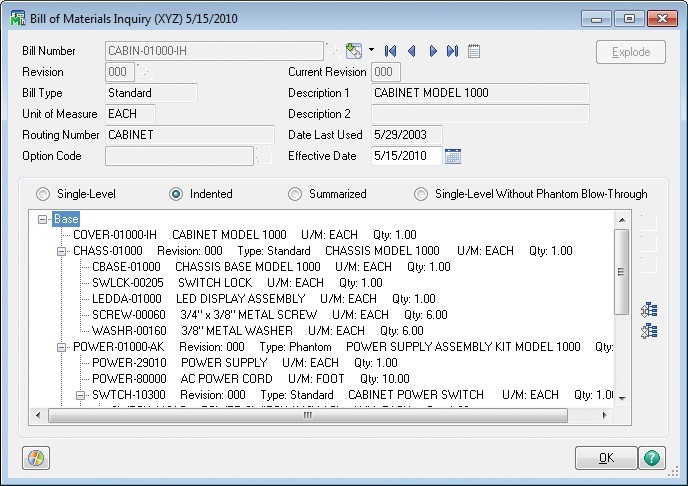
Task: Select the Single-Level radio button
Action: pos(43,194)
